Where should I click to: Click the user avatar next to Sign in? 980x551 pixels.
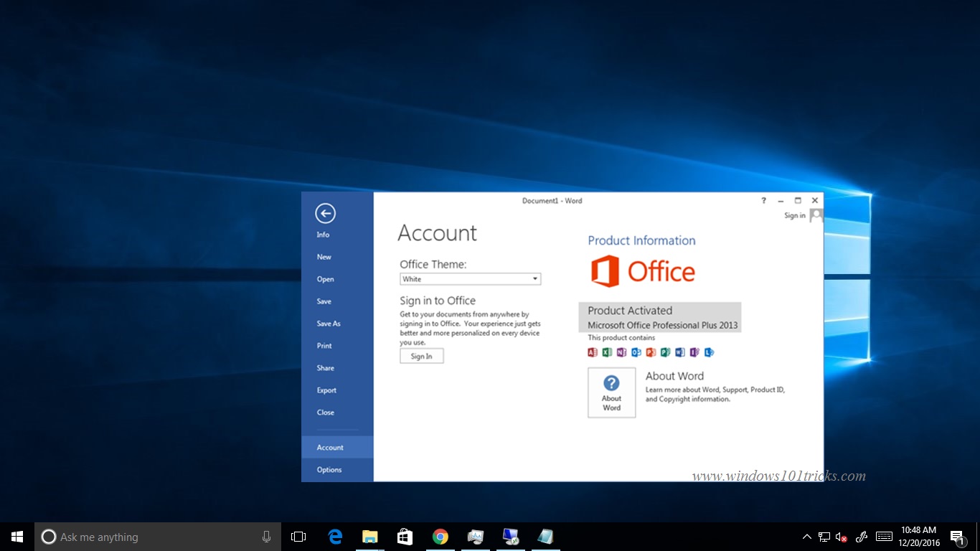pyautogui.click(x=816, y=215)
